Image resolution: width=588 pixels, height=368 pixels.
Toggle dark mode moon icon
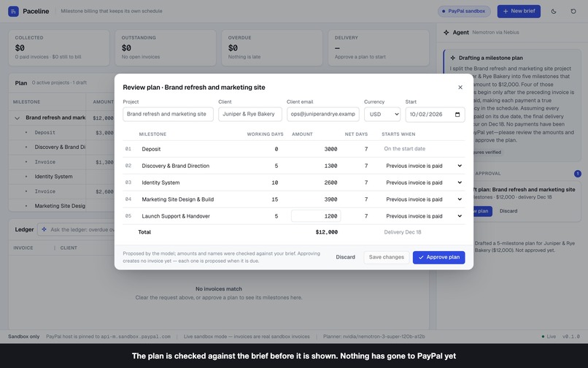click(x=554, y=11)
